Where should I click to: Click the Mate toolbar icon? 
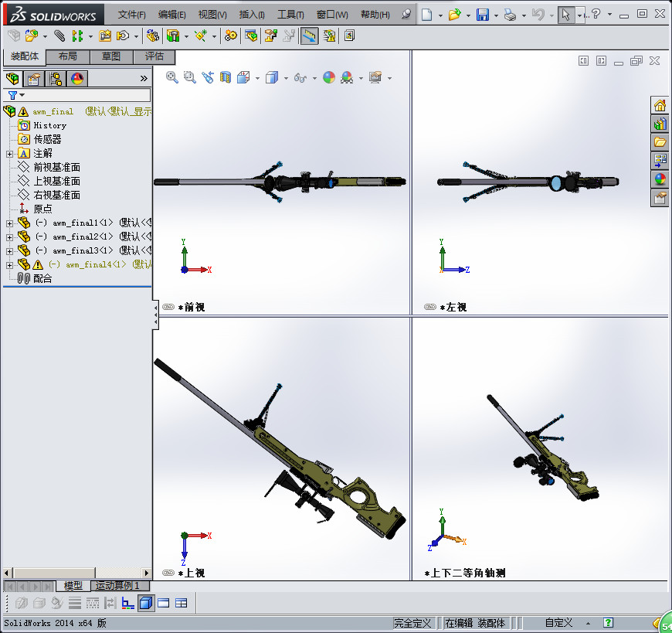point(59,35)
